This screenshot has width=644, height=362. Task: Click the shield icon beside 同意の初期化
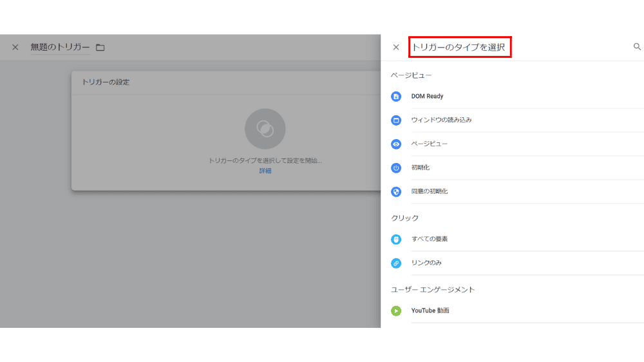(x=396, y=192)
